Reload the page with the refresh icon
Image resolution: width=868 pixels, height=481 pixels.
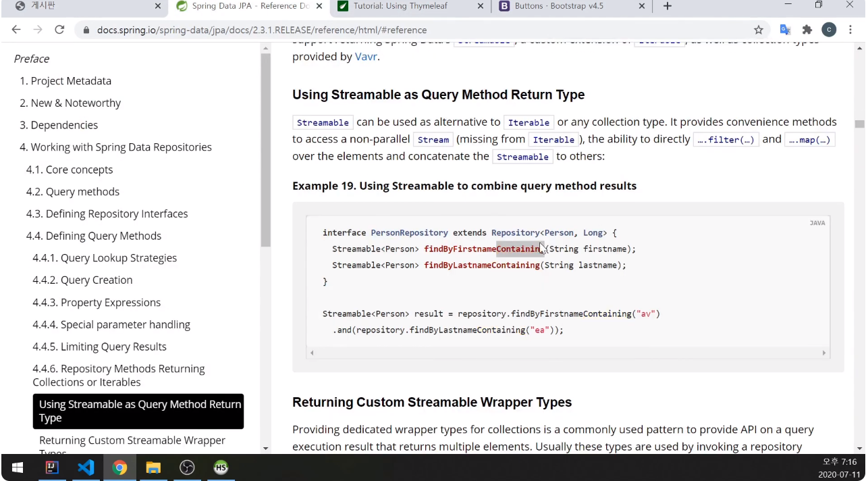(59, 30)
